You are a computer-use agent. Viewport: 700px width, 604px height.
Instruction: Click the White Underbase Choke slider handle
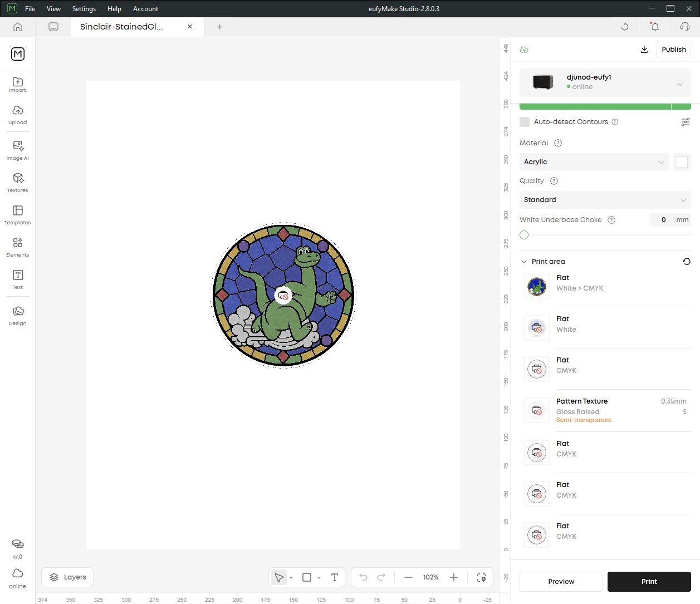524,235
